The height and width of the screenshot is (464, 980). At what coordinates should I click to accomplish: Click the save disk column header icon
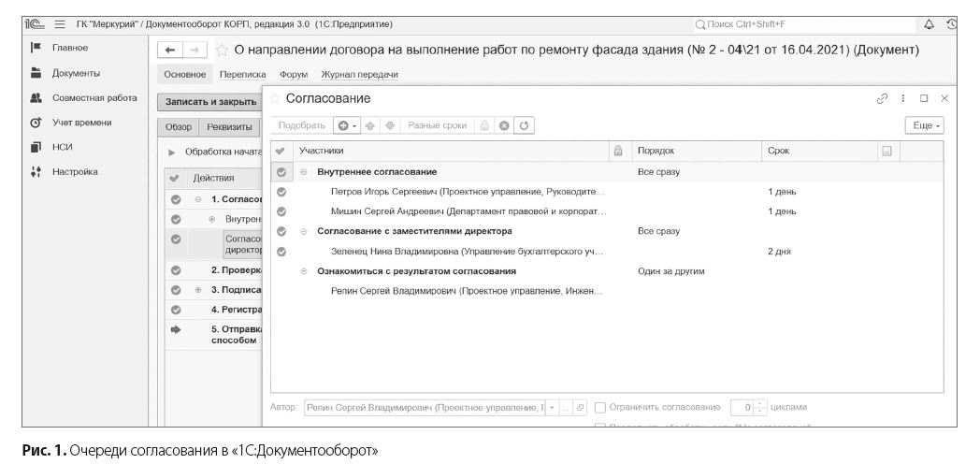tap(886, 151)
